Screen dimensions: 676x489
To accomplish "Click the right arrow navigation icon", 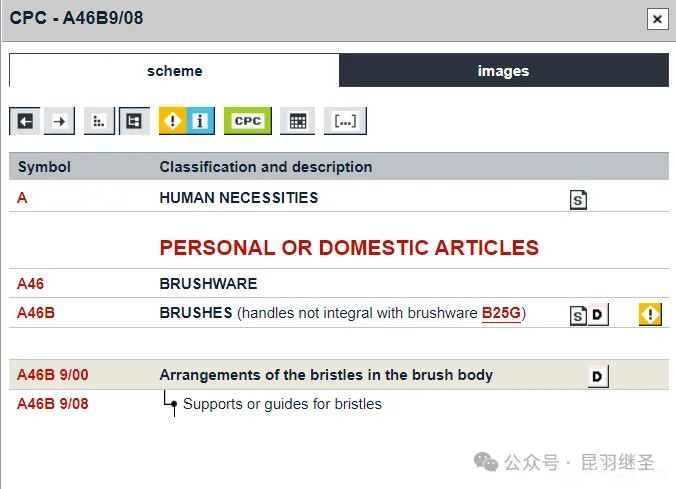I will (60, 121).
